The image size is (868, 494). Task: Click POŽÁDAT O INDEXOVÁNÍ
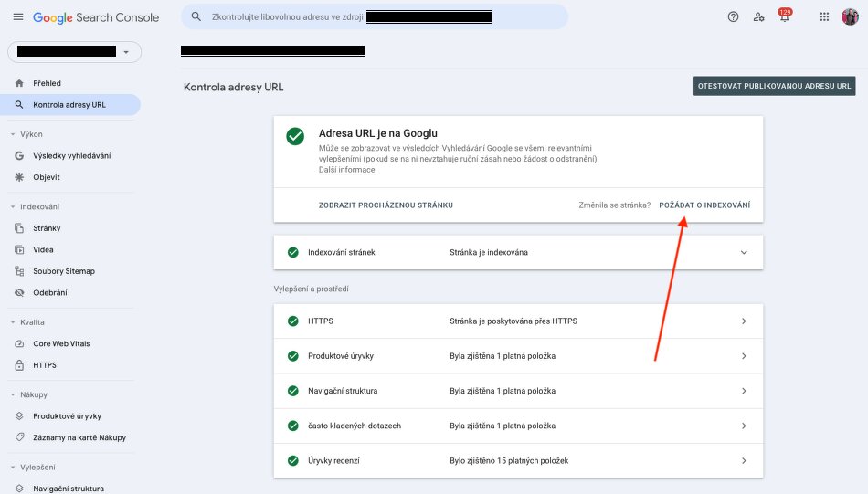[x=704, y=205]
